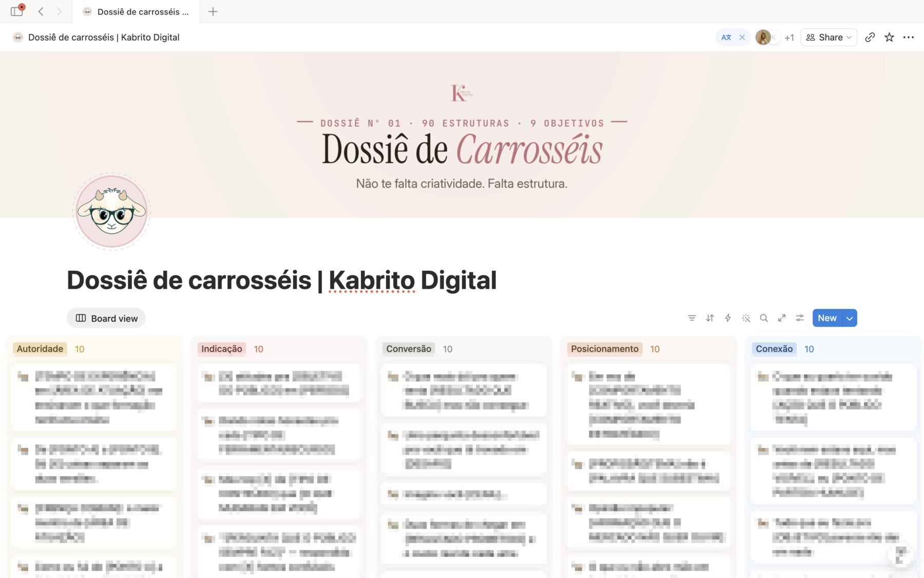
Task: Expand the New button dropdown arrow
Action: tap(850, 318)
